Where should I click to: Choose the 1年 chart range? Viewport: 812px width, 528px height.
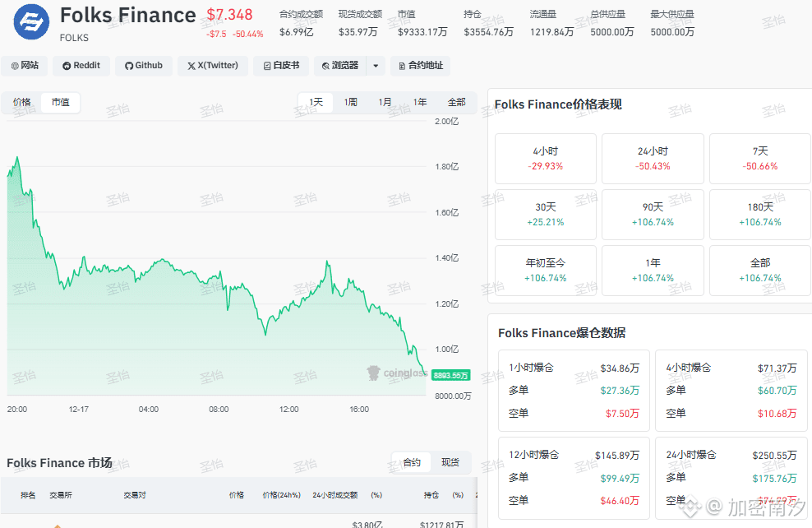pyautogui.click(x=420, y=103)
